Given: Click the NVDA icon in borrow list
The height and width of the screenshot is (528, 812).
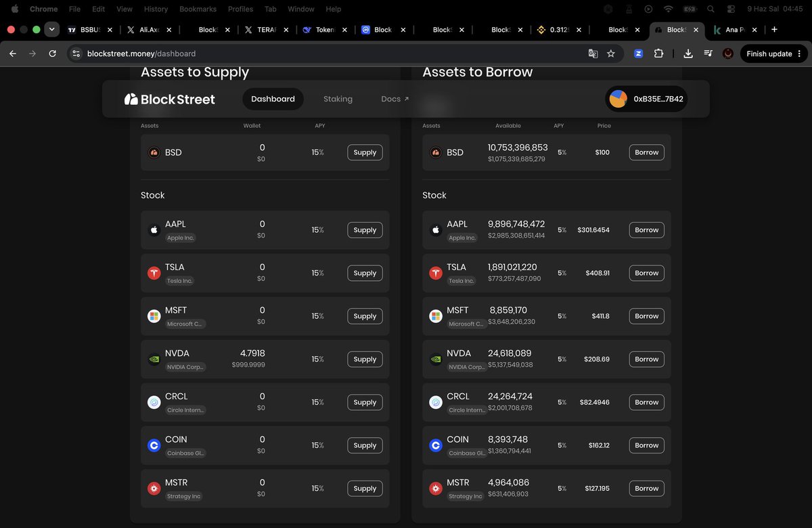Looking at the screenshot, I should [x=436, y=359].
